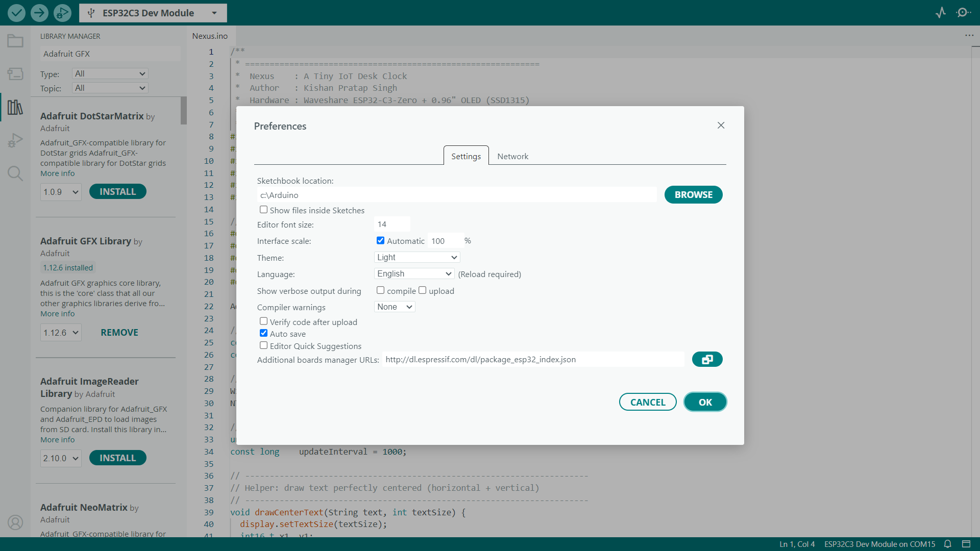Open the Boards Manager sidebar icon

[x=15, y=74]
